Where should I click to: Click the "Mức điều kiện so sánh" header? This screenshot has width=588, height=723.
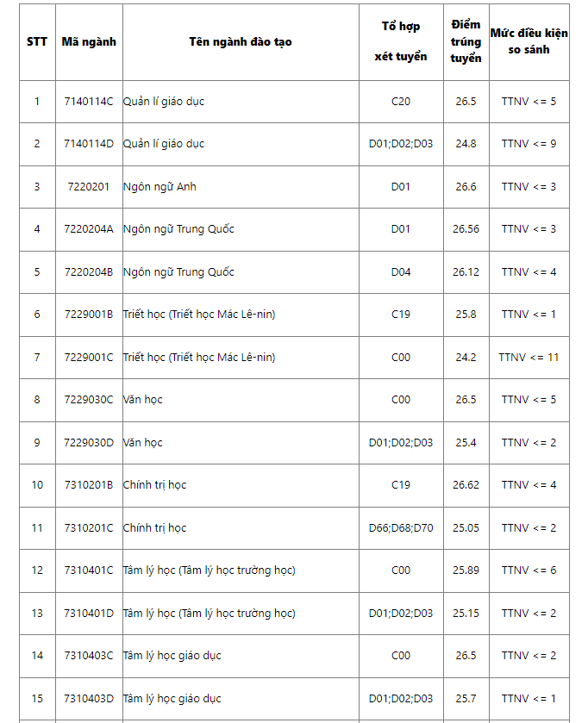coord(529,41)
